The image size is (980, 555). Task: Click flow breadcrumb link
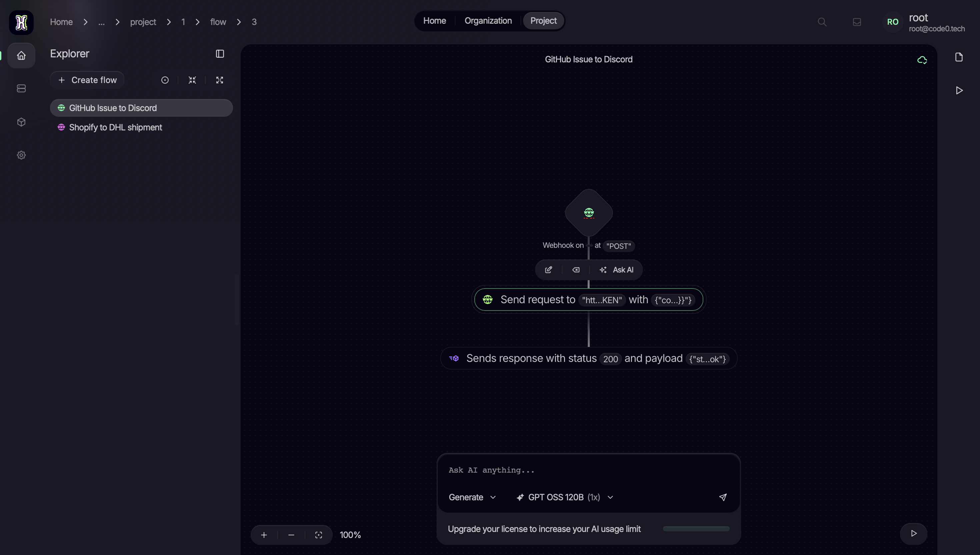218,22
